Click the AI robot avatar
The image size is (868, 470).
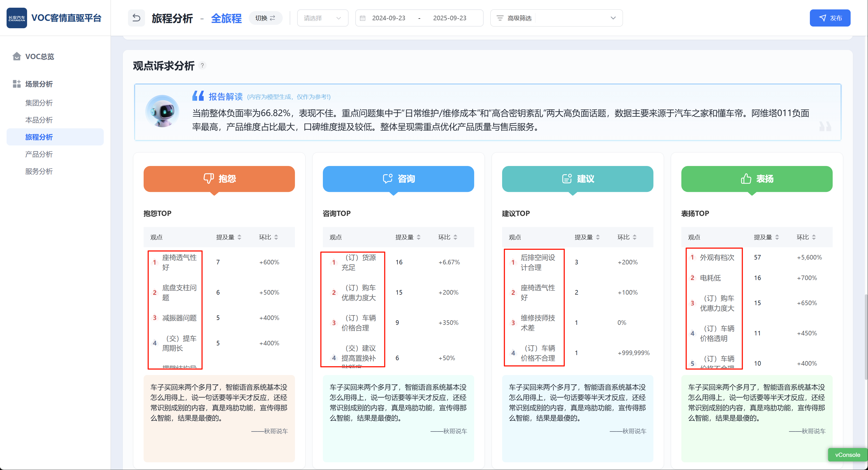[162, 111]
